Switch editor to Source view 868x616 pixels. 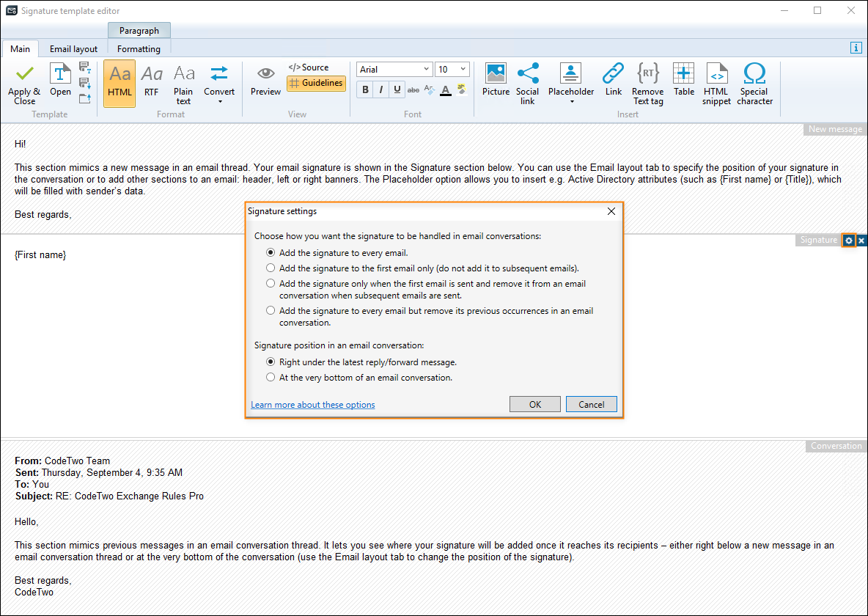pos(310,67)
